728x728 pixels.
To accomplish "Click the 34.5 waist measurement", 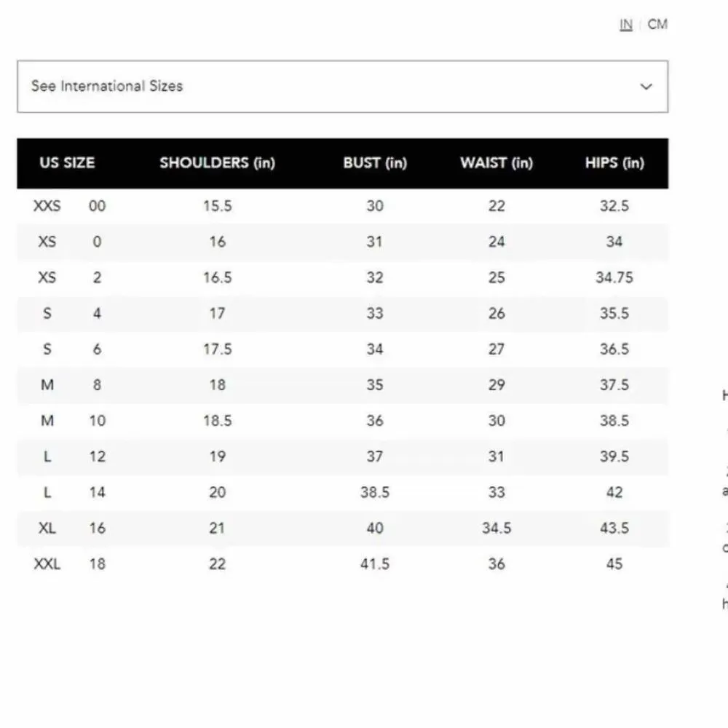I will click(x=496, y=528).
